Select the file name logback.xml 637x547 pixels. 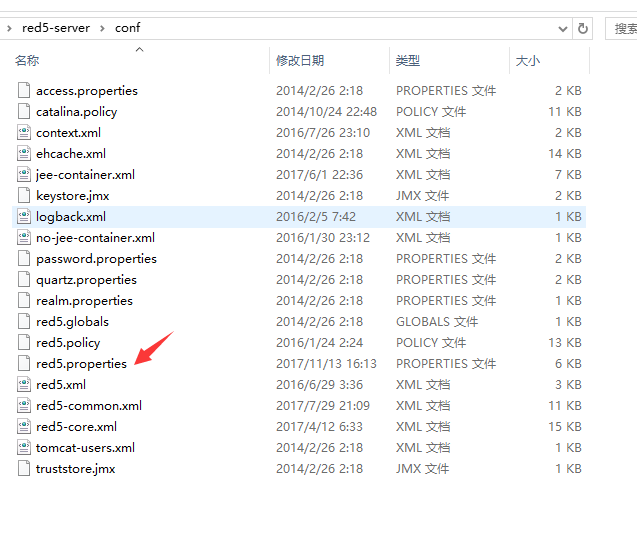tap(71, 217)
